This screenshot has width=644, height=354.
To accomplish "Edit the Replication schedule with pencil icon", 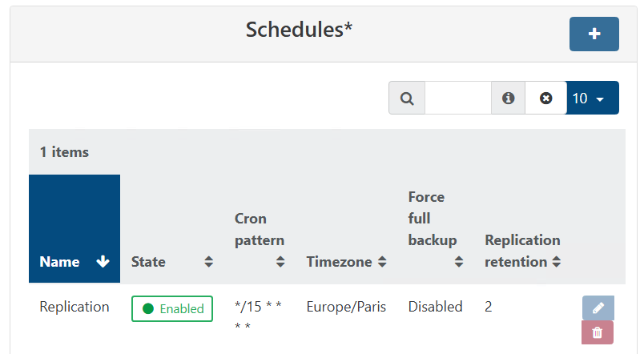I will [598, 308].
